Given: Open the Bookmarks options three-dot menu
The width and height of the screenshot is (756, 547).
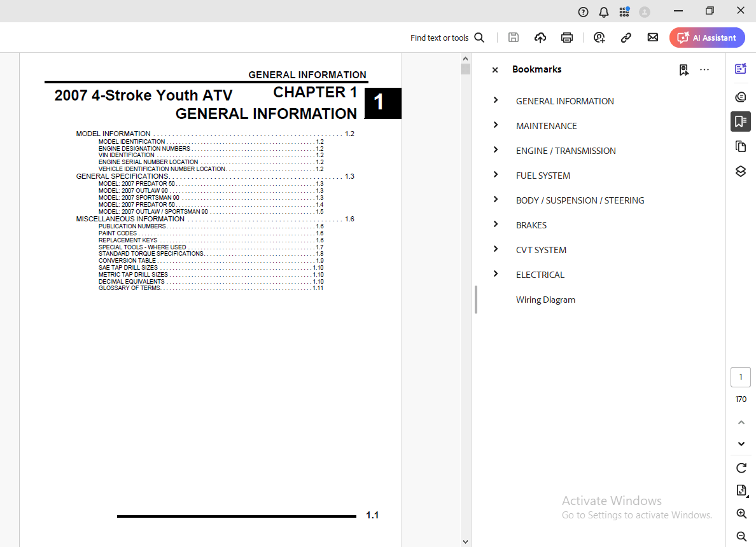Looking at the screenshot, I should point(704,70).
